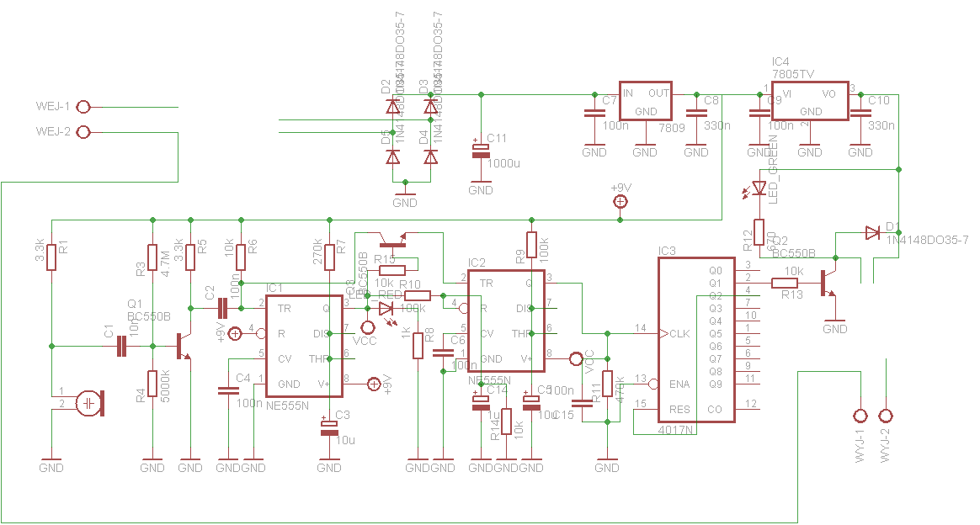Click the '7805TV' value label

point(793,74)
